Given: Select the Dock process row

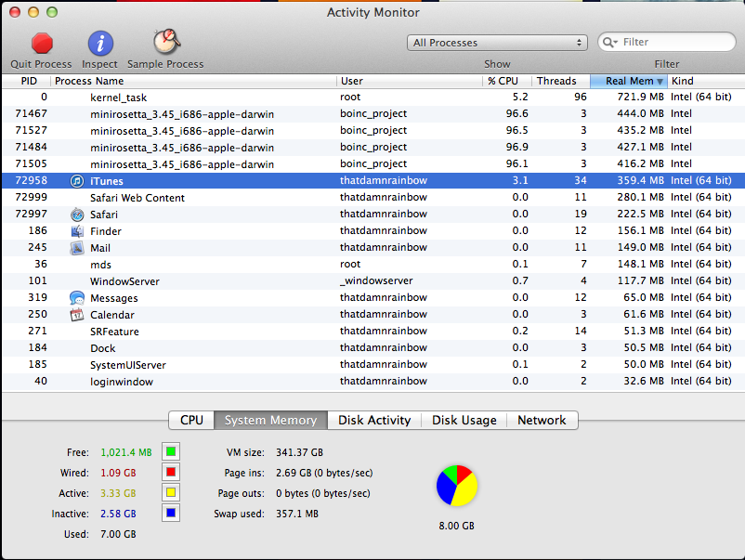Looking at the screenshot, I should coord(373,348).
